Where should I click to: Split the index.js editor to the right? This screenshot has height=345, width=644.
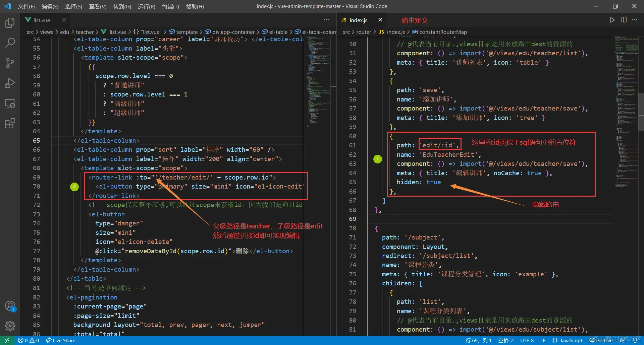pos(624,20)
